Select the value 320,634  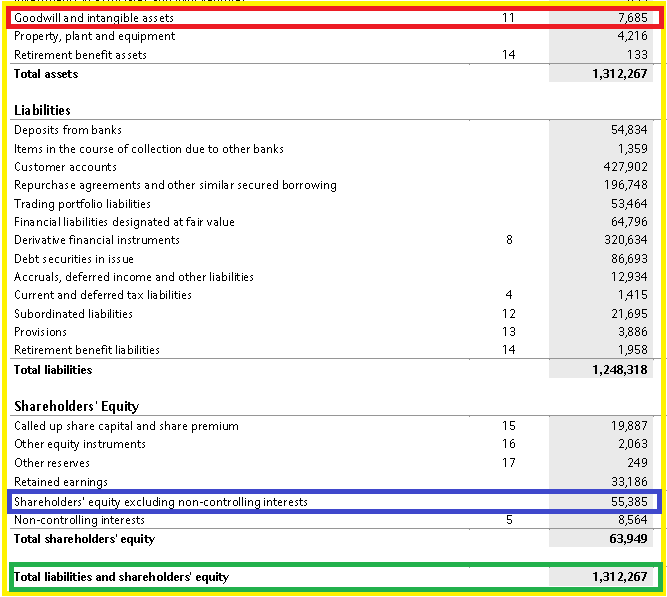coord(626,240)
